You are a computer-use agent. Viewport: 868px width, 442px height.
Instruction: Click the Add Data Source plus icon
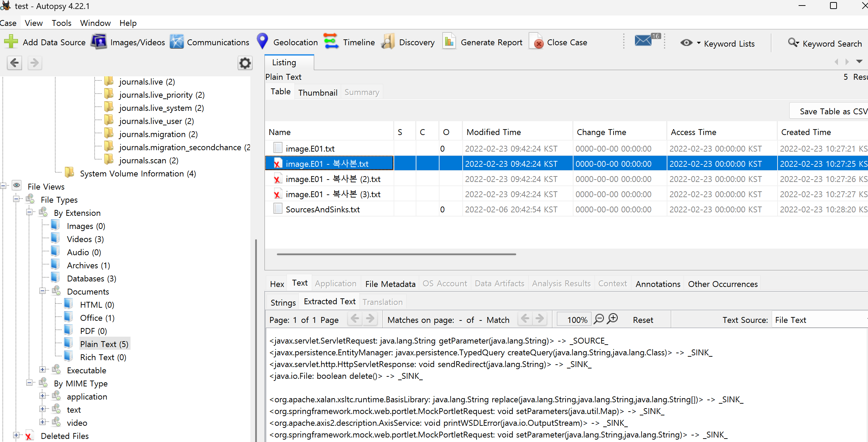(x=11, y=42)
